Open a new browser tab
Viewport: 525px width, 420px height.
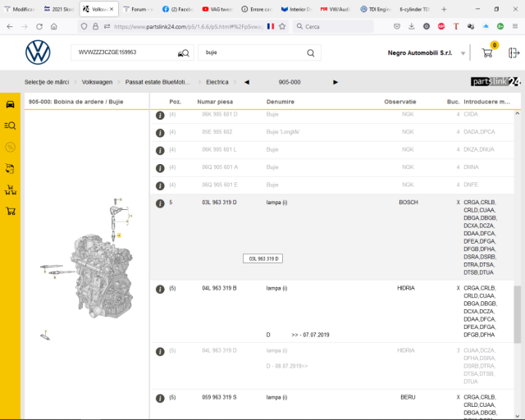pos(444,9)
